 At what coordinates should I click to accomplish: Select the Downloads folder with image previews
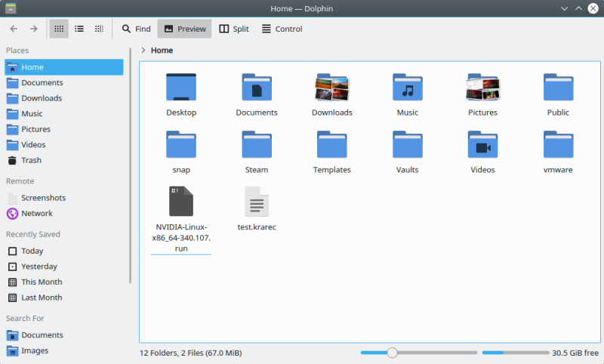coord(332,87)
